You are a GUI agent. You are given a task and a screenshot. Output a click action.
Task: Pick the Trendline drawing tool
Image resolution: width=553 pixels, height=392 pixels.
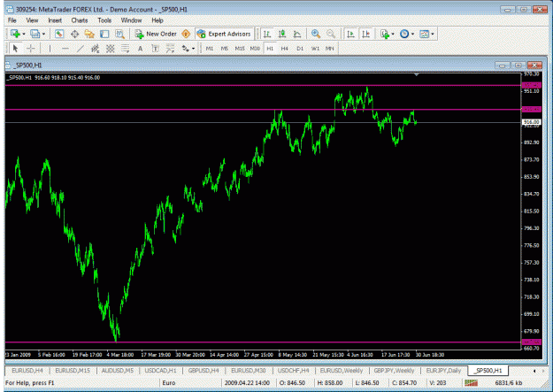80,49
